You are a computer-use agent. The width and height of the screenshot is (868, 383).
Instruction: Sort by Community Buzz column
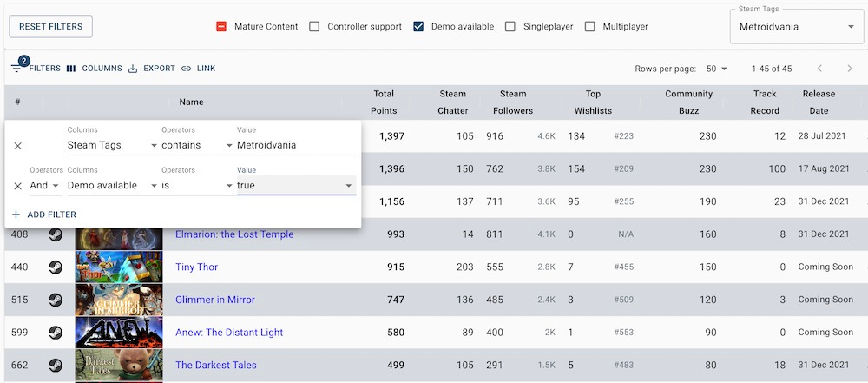pyautogui.click(x=688, y=102)
